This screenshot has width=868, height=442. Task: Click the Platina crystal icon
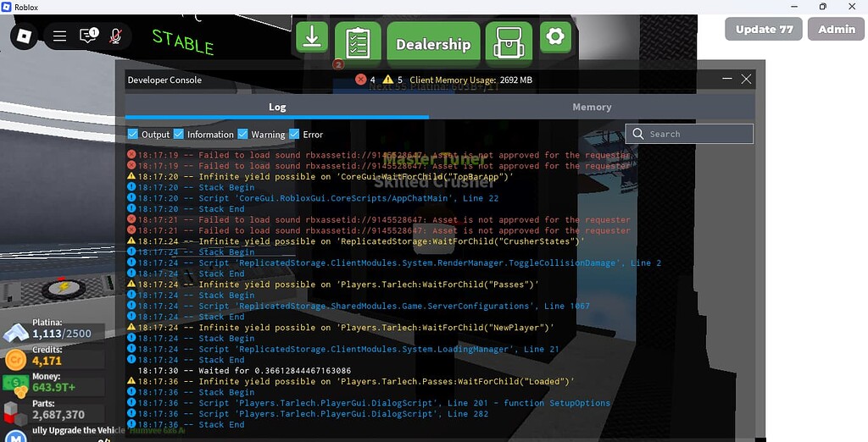point(16,333)
